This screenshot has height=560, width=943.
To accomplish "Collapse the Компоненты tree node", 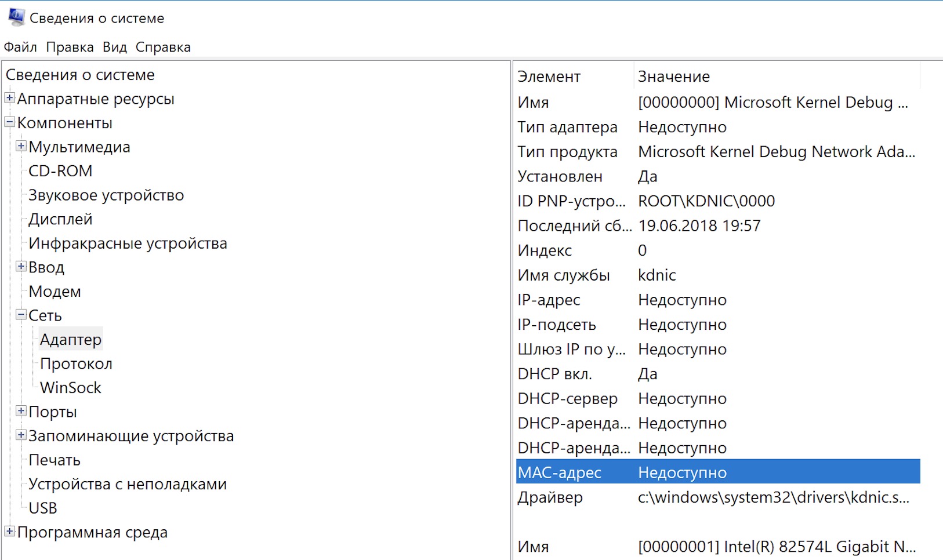I will pos(10,122).
